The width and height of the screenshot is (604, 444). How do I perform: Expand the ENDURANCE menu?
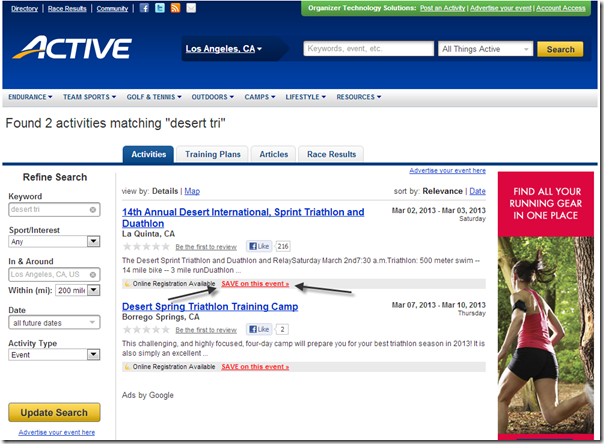point(30,97)
